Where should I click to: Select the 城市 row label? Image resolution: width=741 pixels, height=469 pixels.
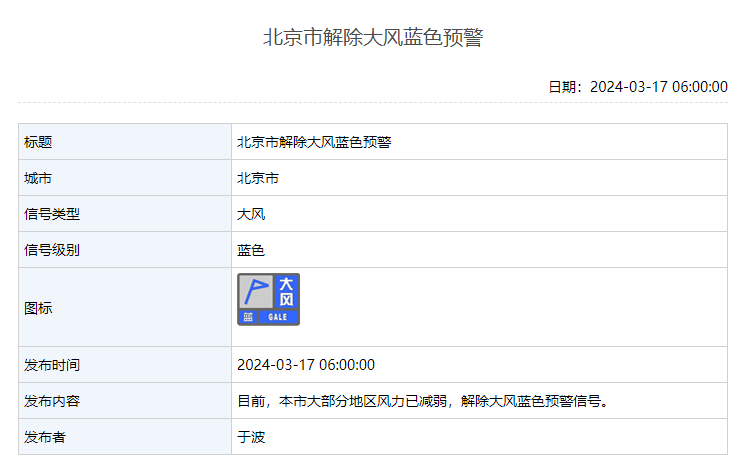coord(37,178)
